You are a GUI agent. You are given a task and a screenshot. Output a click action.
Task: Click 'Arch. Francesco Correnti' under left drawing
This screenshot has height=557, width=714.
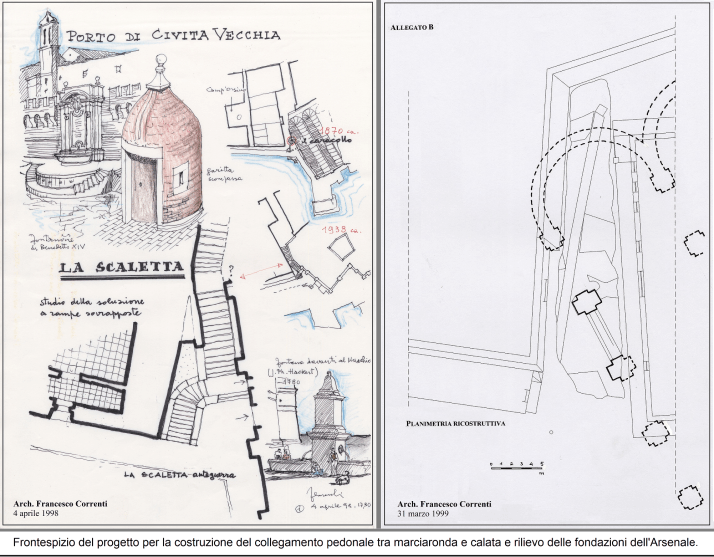(x=62, y=502)
